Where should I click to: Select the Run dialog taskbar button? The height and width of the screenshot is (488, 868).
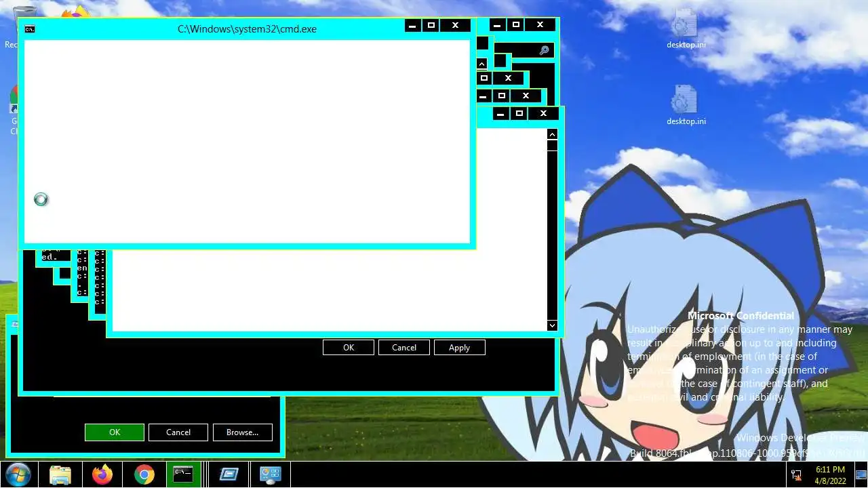coord(229,474)
